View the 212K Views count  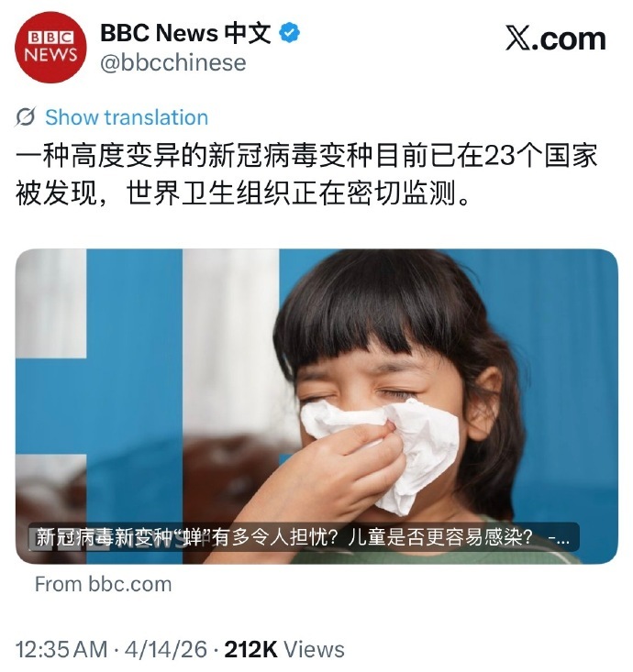click(284, 649)
